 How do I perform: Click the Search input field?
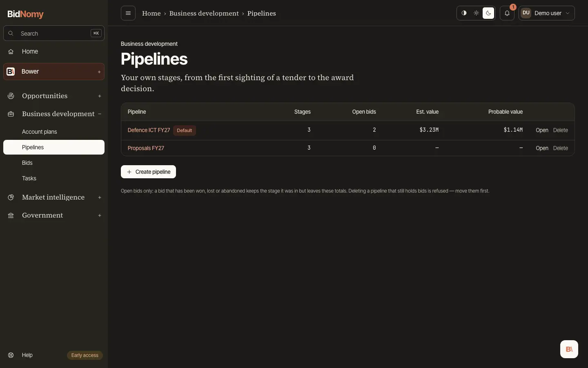[x=54, y=34]
